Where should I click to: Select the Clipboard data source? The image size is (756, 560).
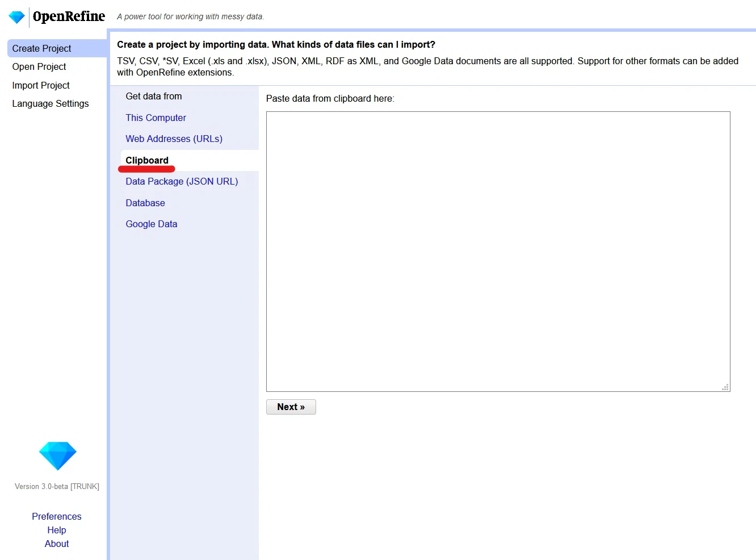click(x=147, y=160)
